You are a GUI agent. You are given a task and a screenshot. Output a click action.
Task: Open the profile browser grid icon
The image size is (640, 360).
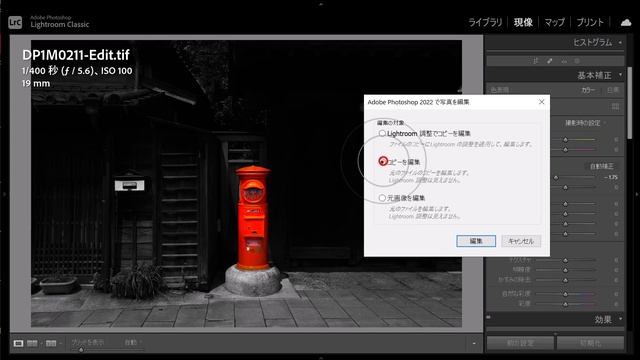(616, 107)
